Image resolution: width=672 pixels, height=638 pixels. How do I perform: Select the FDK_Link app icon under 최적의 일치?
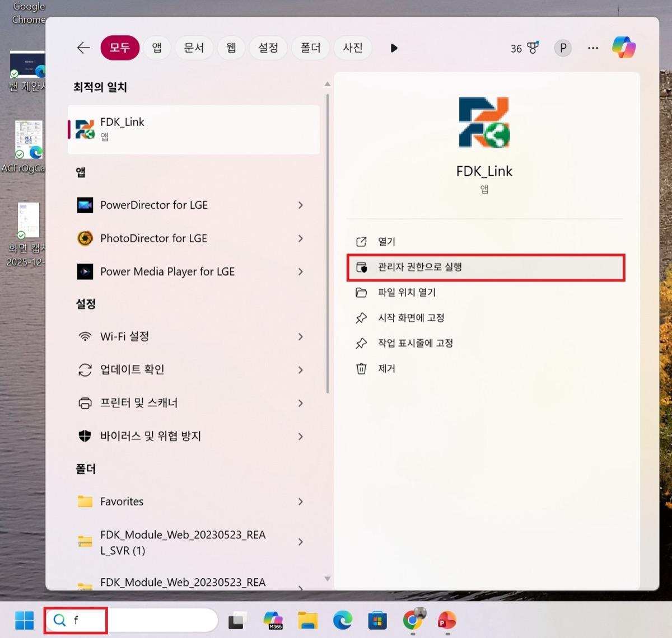[x=85, y=128]
